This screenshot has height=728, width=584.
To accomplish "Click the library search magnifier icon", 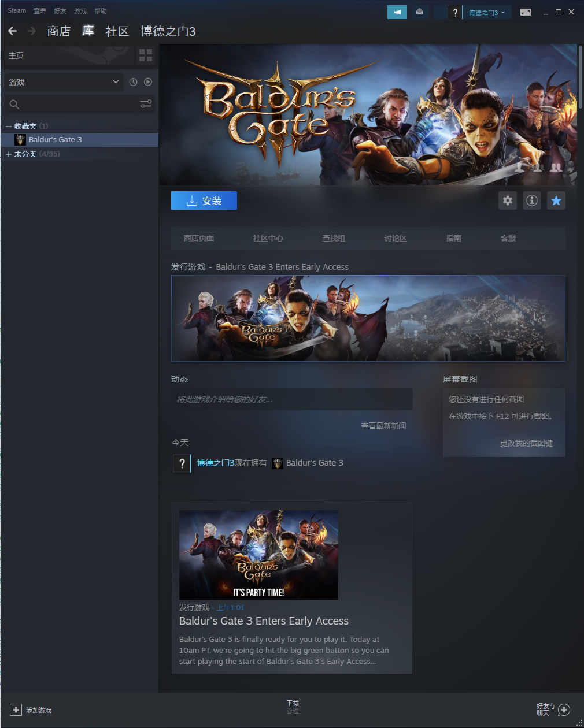I will tap(14, 104).
